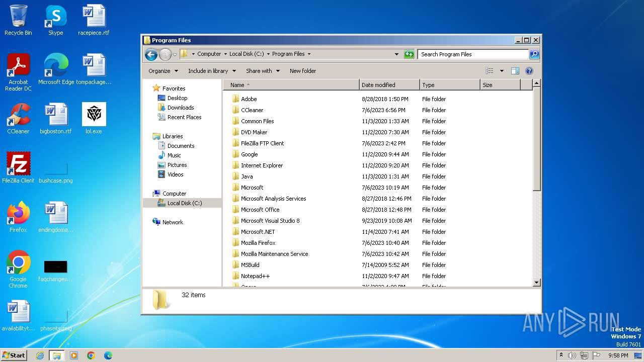The height and width of the screenshot is (362, 644).
Task: Open Chrome from the taskbar
Action: (91, 355)
